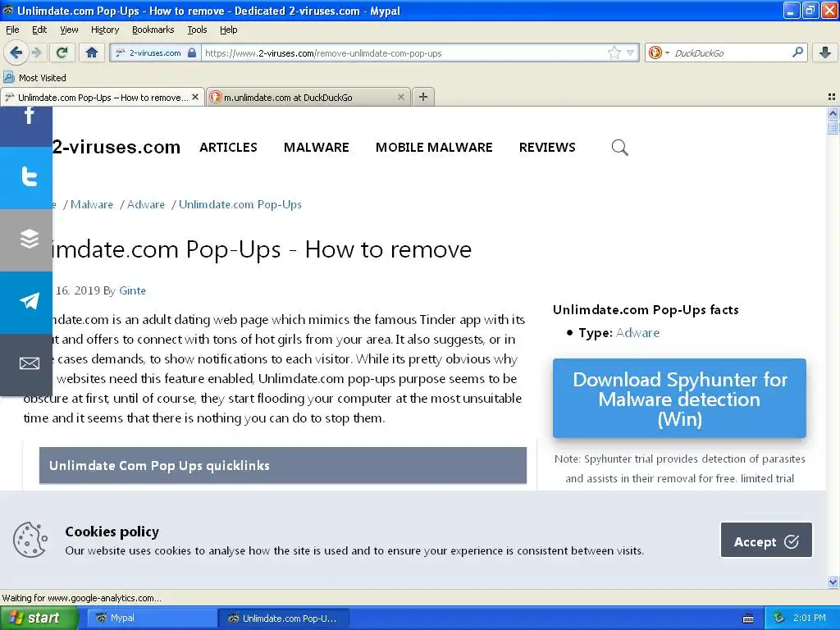
Task: Open a new tab with the plus button
Action: (x=423, y=97)
